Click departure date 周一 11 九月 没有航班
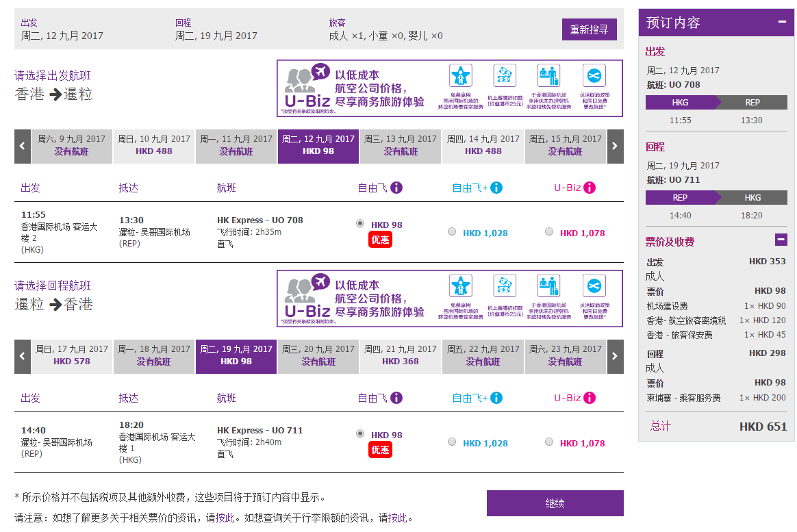This screenshot has height=532, width=797. [x=236, y=147]
